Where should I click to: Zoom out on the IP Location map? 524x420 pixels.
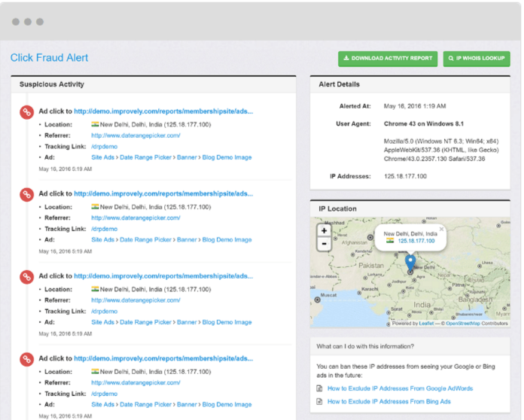click(x=324, y=244)
